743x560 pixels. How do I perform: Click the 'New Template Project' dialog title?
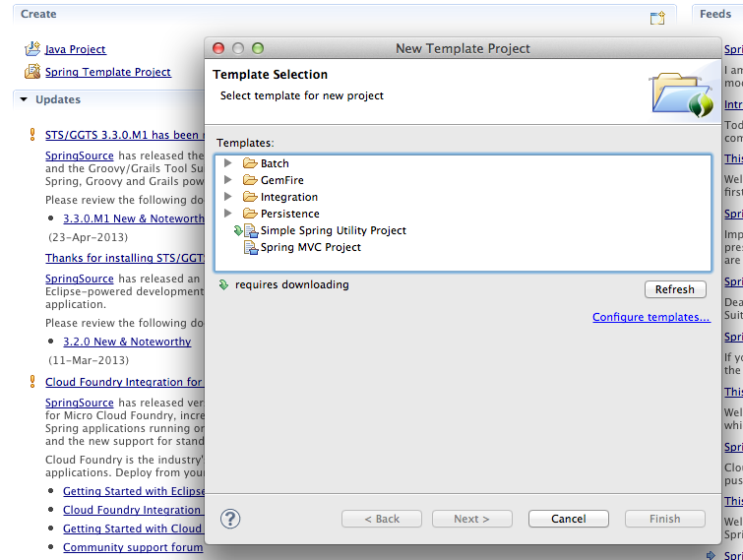[463, 48]
